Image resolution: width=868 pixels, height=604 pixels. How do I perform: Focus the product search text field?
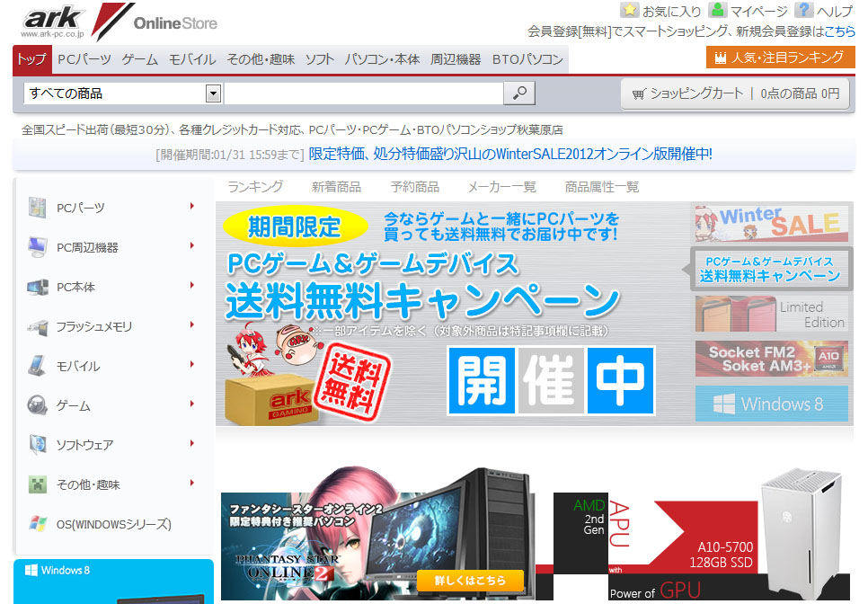tap(363, 93)
